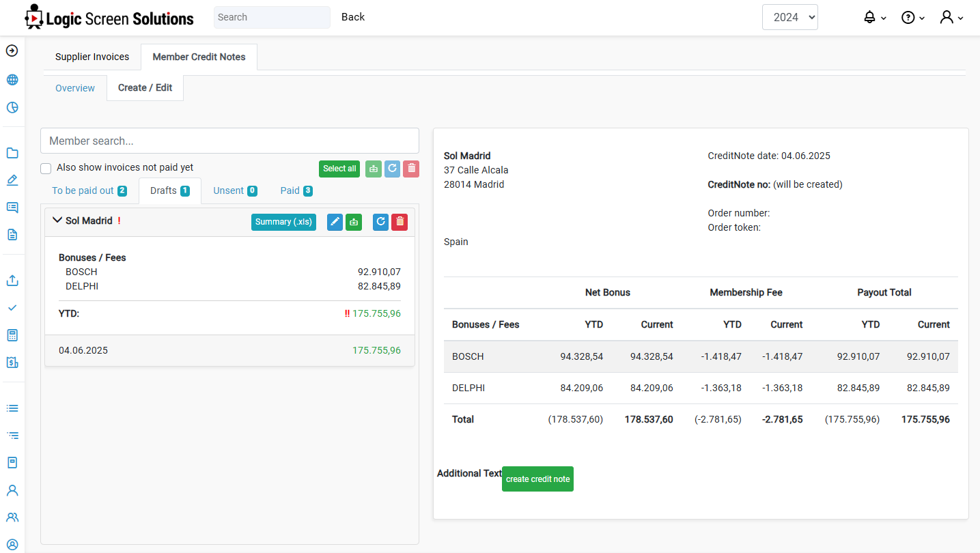
Task: Open the bulleted list icon in the sidebar
Action: [x=12, y=408]
